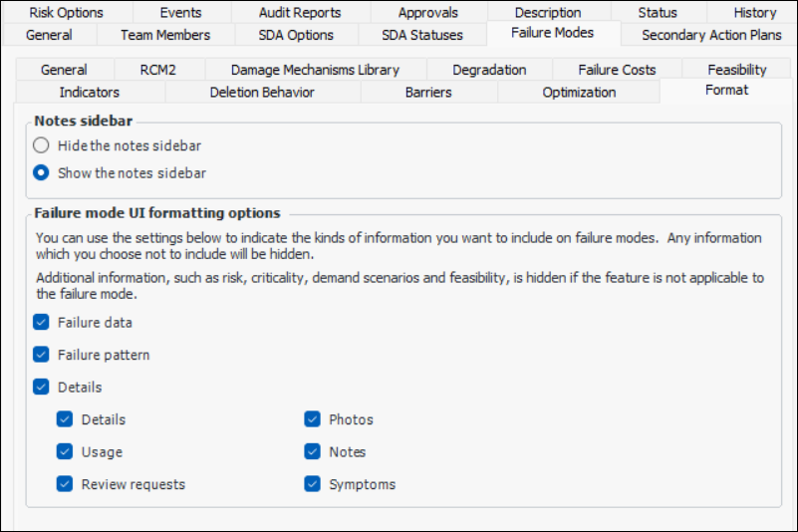Image resolution: width=798 pixels, height=532 pixels.
Task: Select Hide the notes sidebar option
Action: 42,145
